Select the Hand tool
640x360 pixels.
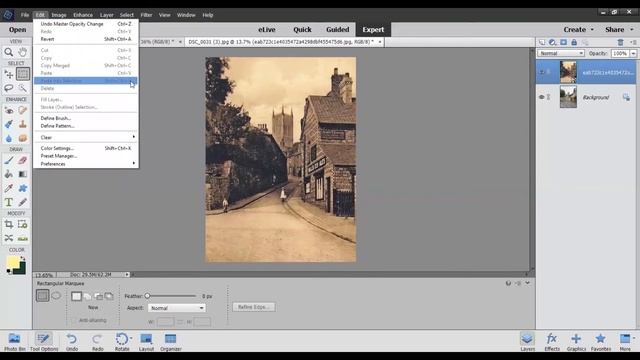[x=22, y=52]
